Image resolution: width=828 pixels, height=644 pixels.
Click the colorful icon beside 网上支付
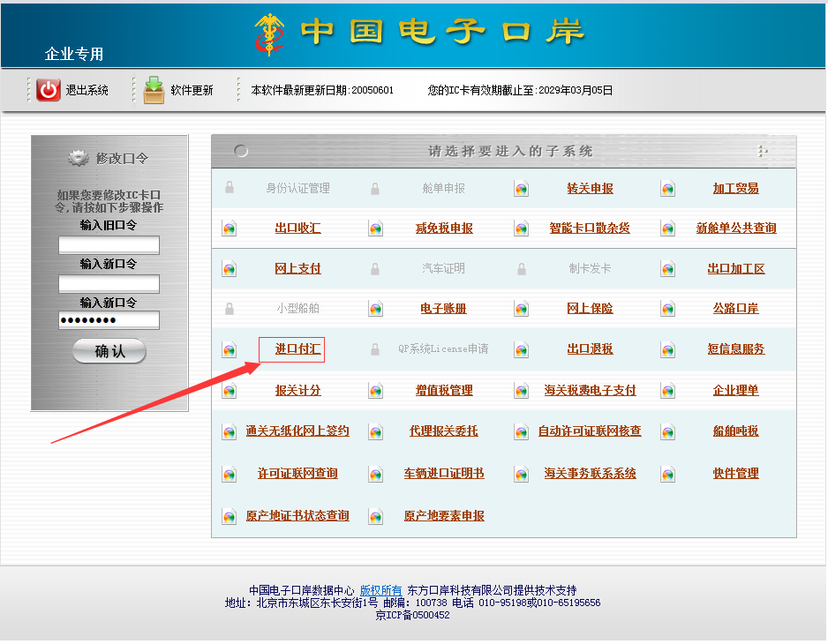(x=229, y=269)
